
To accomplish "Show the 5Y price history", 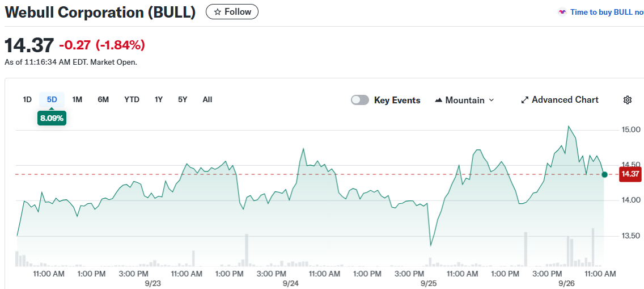I will (183, 99).
